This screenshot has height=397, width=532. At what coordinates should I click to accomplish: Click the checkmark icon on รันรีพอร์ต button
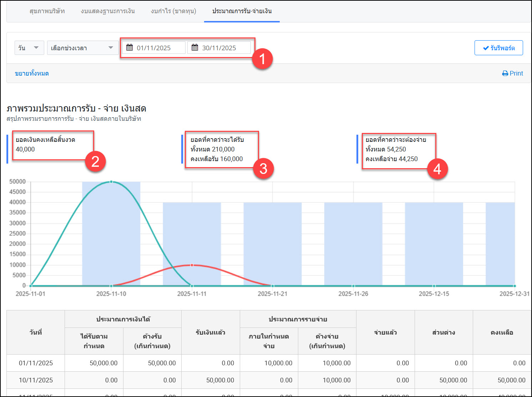click(x=486, y=48)
